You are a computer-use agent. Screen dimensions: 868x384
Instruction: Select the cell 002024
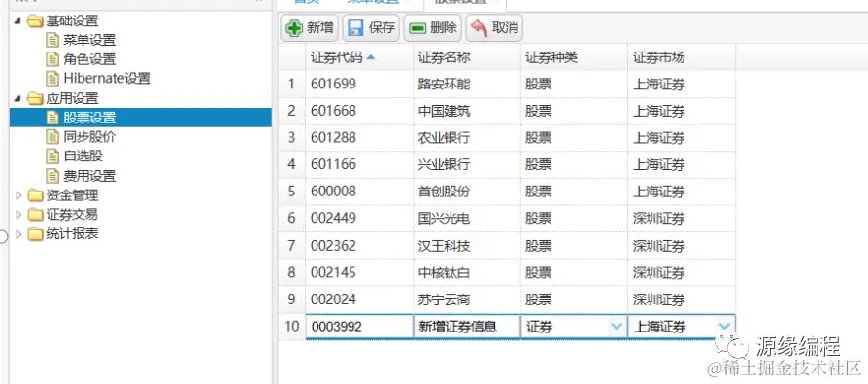point(358,299)
